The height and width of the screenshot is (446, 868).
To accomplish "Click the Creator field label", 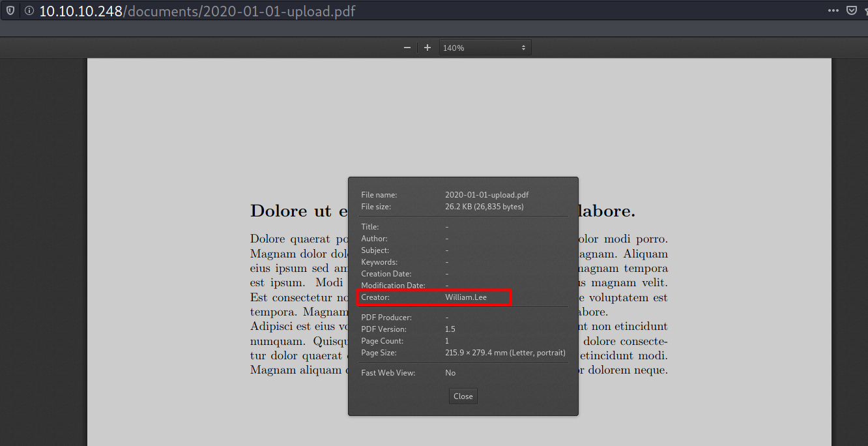I will [x=375, y=297].
